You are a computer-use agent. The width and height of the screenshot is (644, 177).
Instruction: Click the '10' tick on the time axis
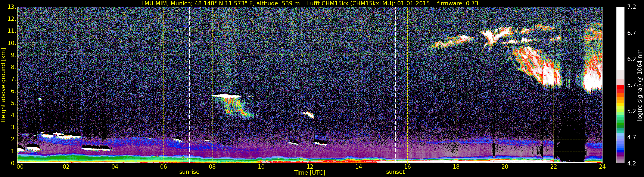click(261, 167)
